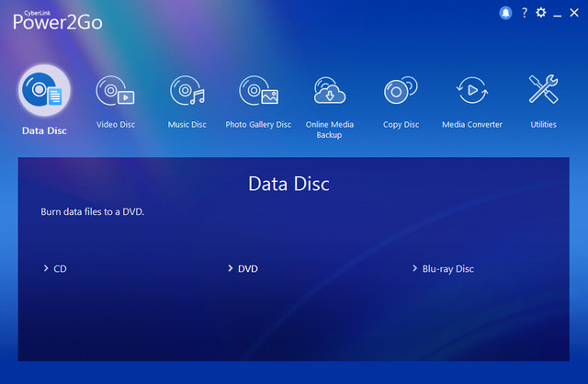Open Photo Gallery Disc icon
Viewport: 588px width, 384px height.
[x=259, y=90]
